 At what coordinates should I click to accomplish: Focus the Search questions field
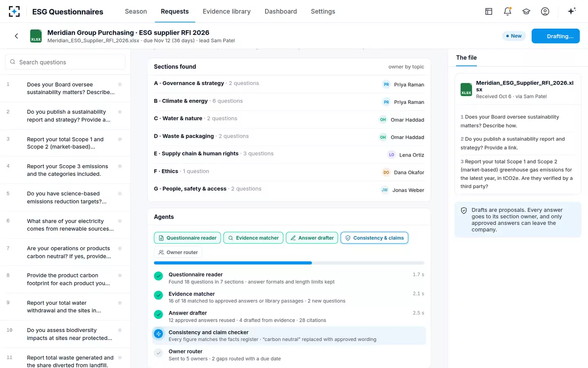point(65,62)
